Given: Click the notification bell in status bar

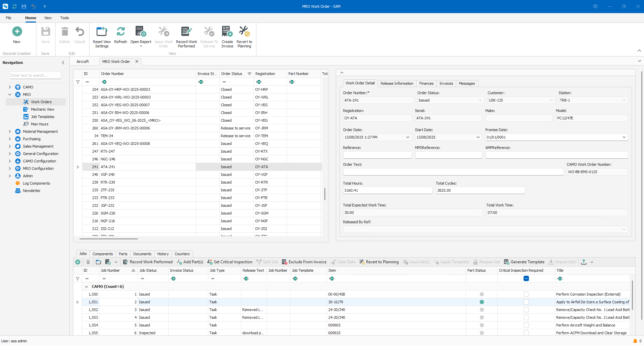Looking at the screenshot, I should [635, 341].
